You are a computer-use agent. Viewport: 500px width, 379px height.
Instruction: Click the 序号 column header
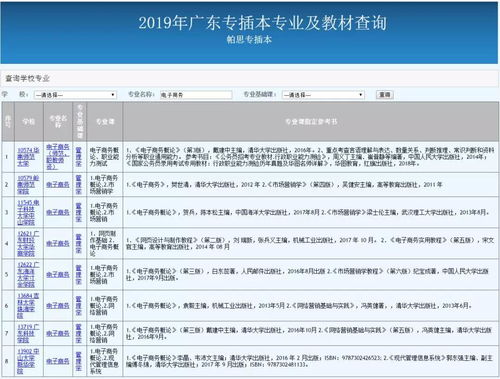click(x=8, y=122)
